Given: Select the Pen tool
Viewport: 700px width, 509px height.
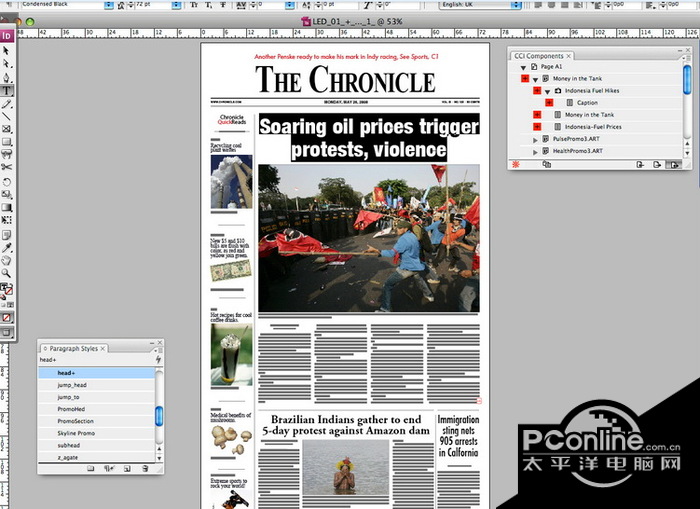Looking at the screenshot, I should pyautogui.click(x=6, y=77).
